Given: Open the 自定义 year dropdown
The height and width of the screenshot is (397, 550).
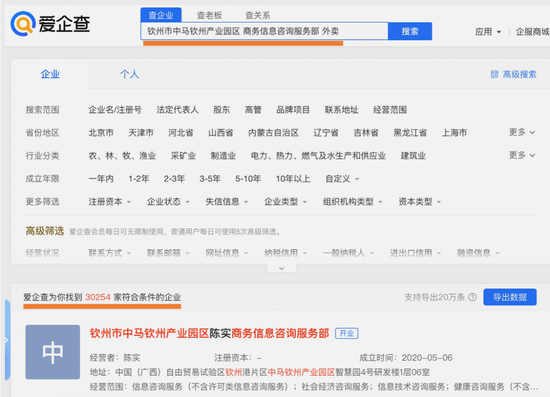Looking at the screenshot, I should tap(342, 179).
